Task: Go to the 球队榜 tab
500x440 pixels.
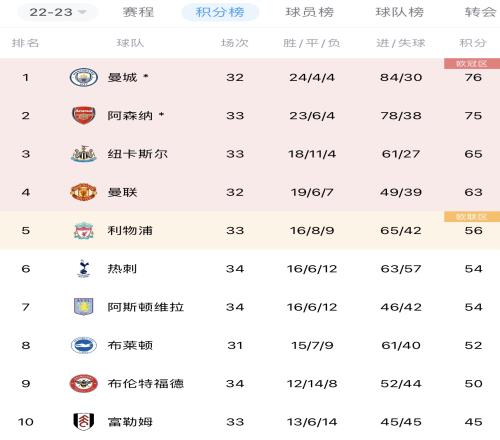Action: pos(400,12)
